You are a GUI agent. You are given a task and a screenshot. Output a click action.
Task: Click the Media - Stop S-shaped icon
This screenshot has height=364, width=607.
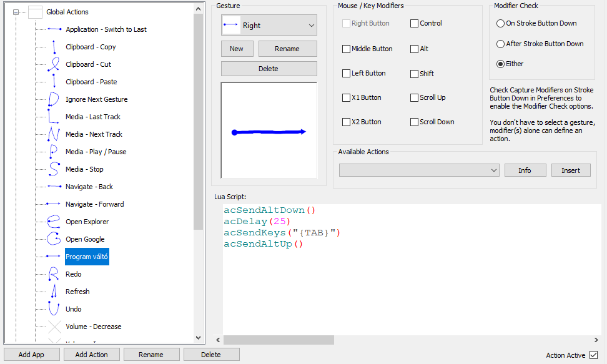coord(54,169)
